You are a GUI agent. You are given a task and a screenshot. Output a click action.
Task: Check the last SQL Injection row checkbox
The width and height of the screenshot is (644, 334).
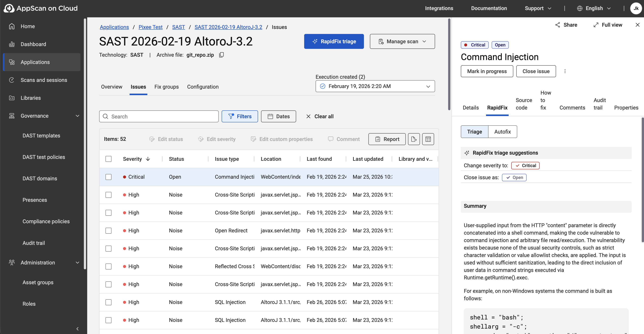(108, 320)
